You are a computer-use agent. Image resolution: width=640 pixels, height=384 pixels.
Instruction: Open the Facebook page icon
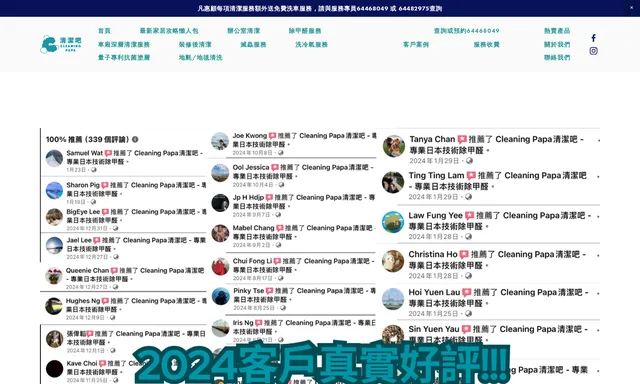(593, 38)
